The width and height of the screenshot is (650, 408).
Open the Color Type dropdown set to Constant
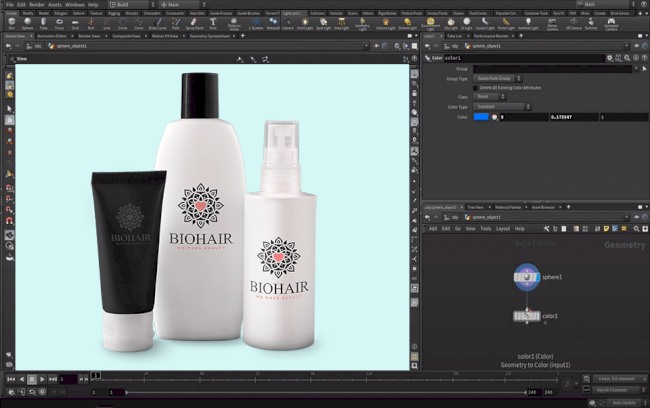coord(502,107)
